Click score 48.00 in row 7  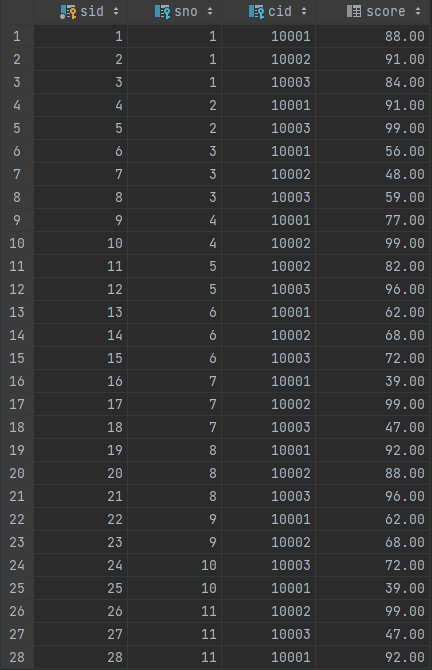click(373, 174)
